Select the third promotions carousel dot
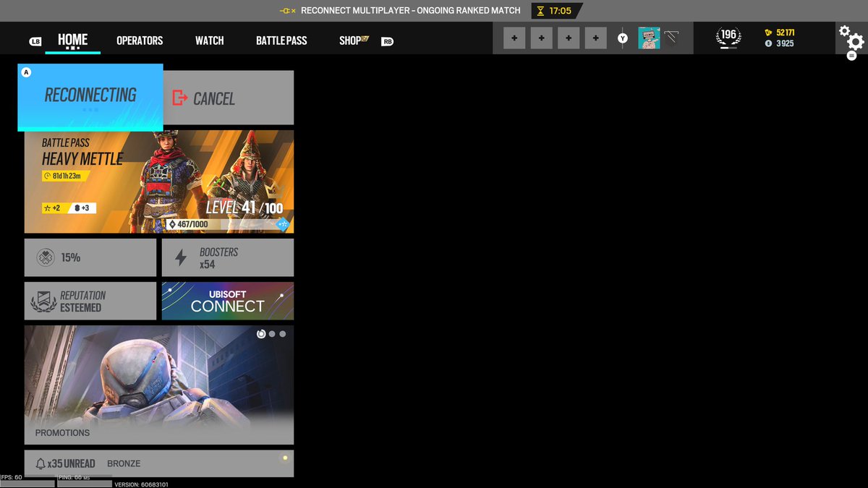868x488 pixels. tap(283, 334)
